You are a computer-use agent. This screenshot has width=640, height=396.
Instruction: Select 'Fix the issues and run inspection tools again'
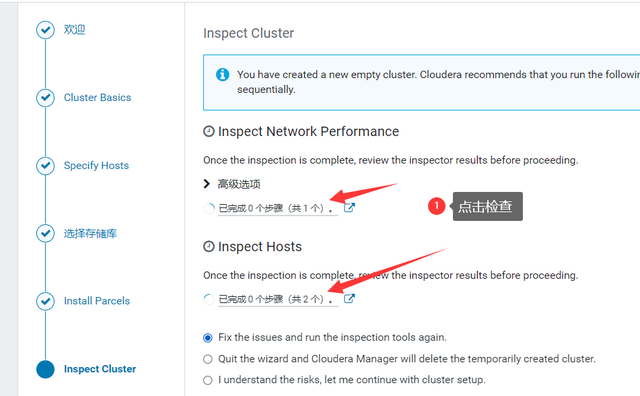[x=208, y=338]
